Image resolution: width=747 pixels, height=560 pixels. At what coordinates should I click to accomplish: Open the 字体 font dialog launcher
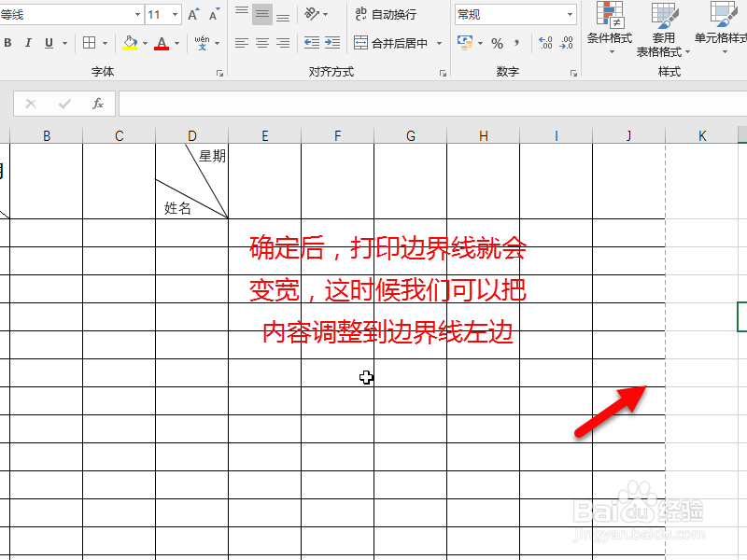click(x=219, y=73)
